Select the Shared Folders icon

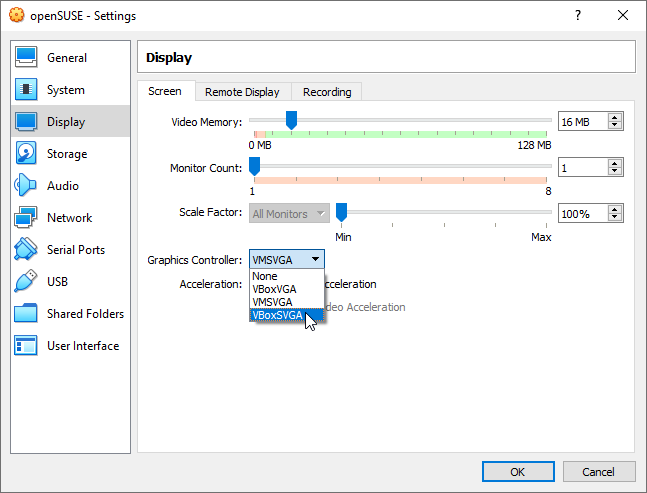[x=27, y=314]
